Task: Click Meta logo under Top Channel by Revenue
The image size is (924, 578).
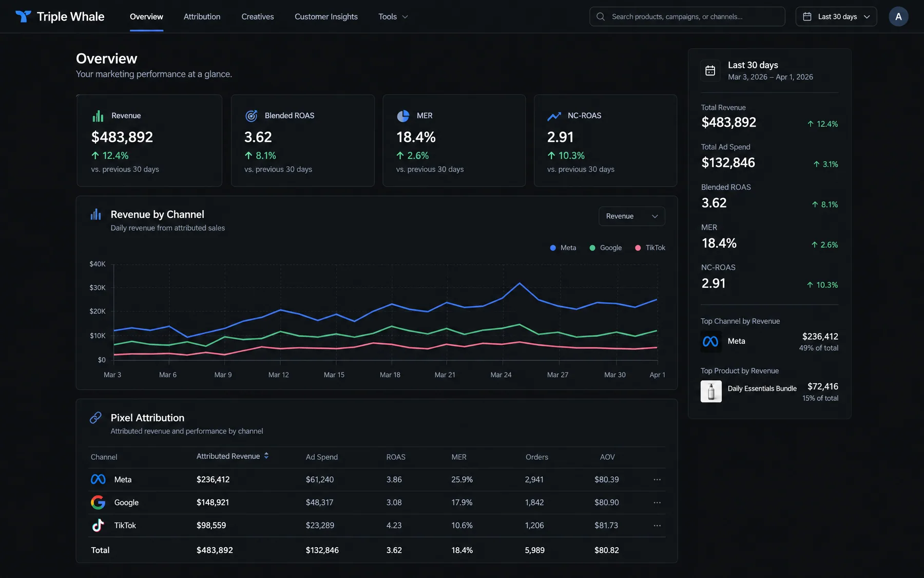Action: coord(710,341)
